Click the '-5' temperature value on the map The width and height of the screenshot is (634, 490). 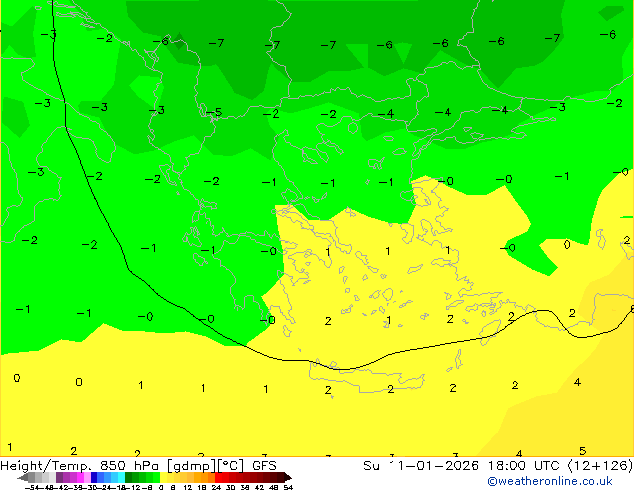pos(214,112)
